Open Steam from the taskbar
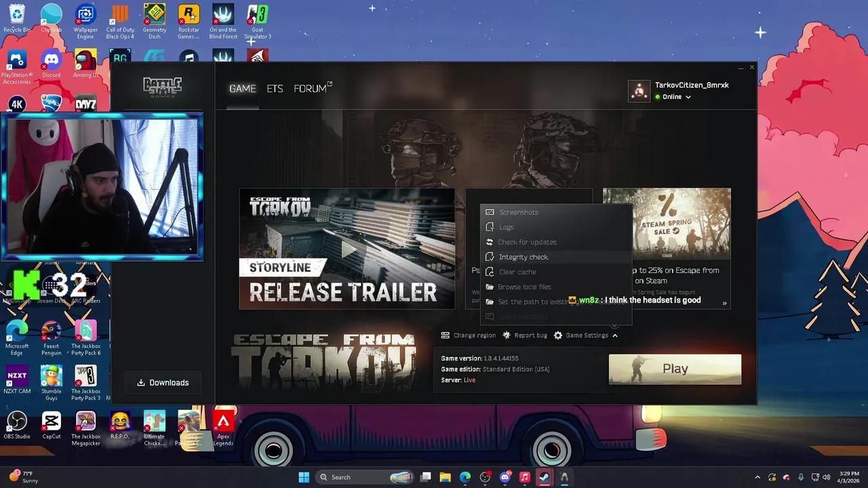The height and width of the screenshot is (488, 868). click(x=545, y=477)
